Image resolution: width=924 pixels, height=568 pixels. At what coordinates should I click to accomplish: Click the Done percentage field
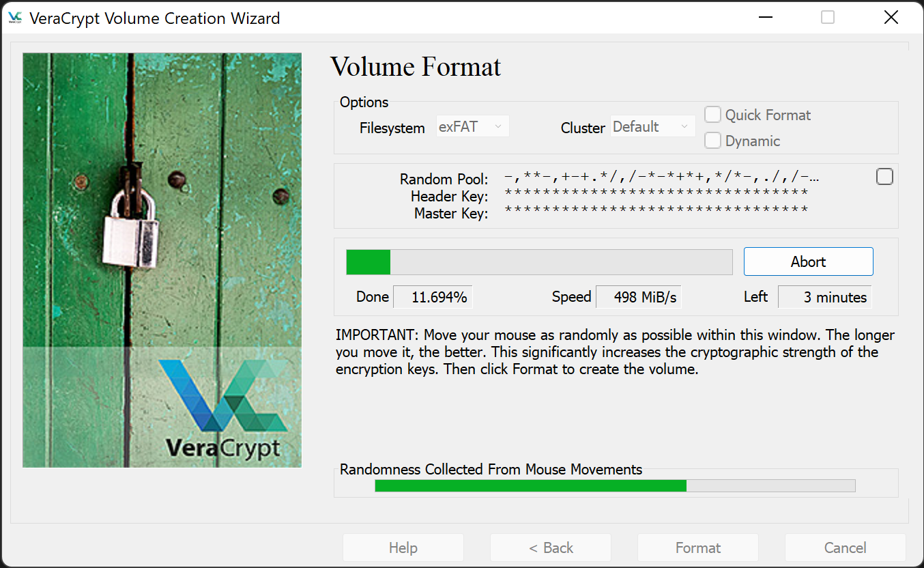point(433,296)
